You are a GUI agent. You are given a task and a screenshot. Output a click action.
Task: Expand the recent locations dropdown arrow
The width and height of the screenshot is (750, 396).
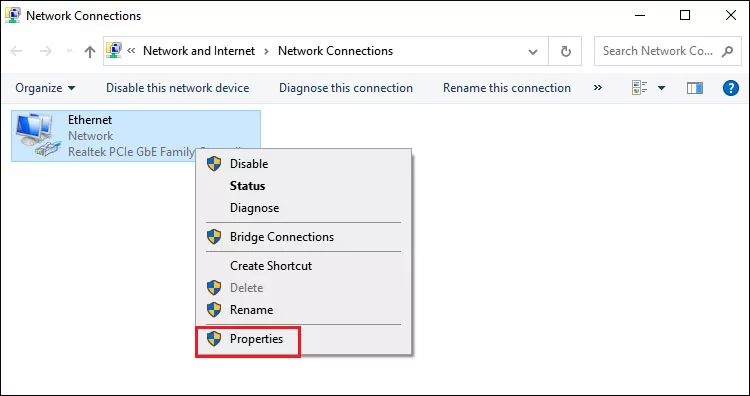click(69, 51)
